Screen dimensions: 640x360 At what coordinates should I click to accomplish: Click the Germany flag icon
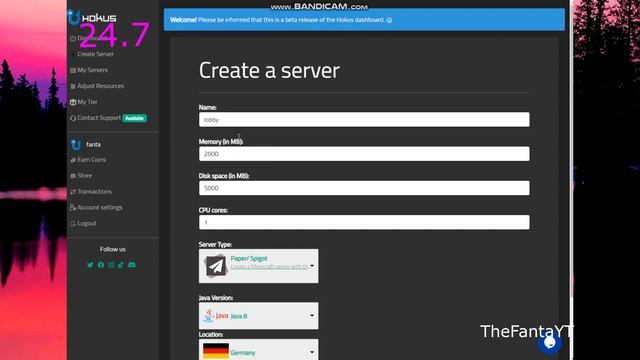216,351
